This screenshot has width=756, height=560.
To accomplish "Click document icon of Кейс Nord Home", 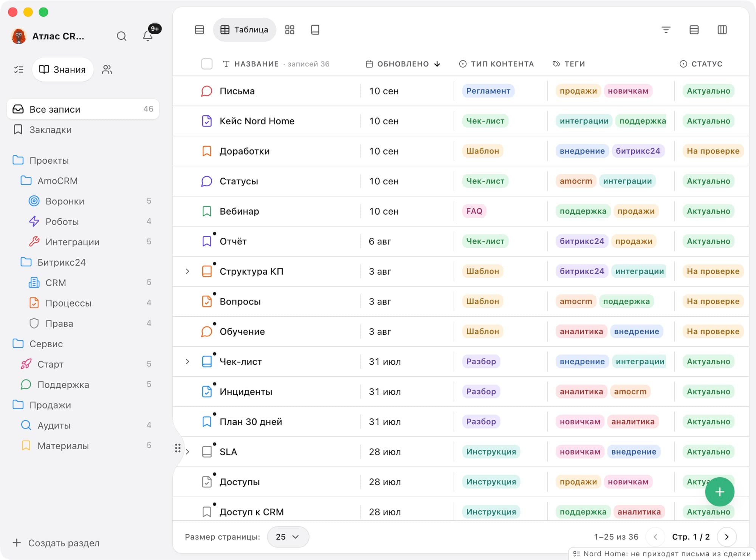I will pos(207,121).
